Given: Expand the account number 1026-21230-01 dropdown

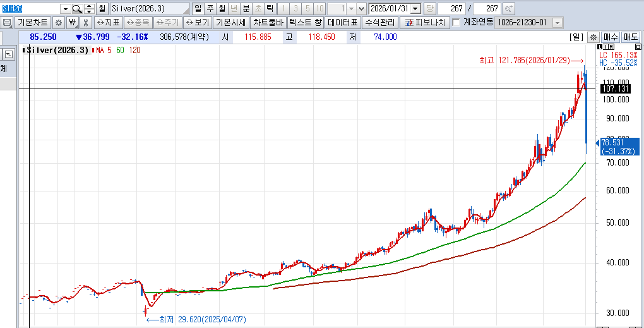Looking at the screenshot, I should coord(558,23).
